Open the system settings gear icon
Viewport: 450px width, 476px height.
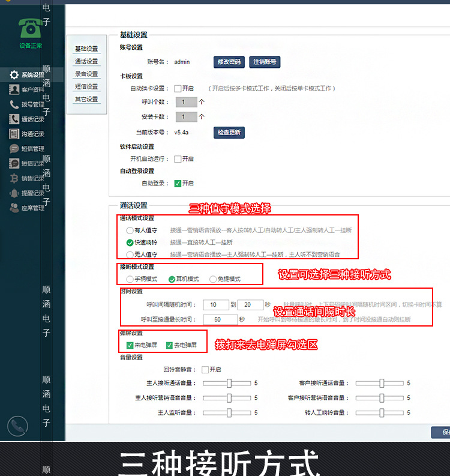coord(14,74)
